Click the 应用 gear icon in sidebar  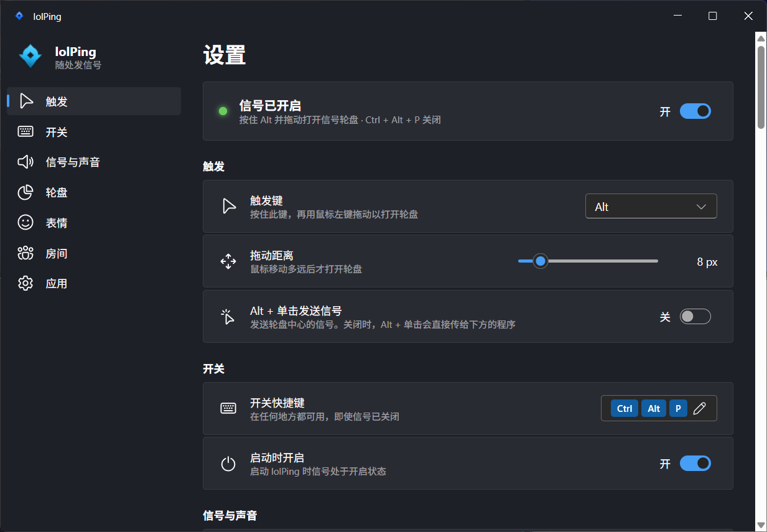26,283
